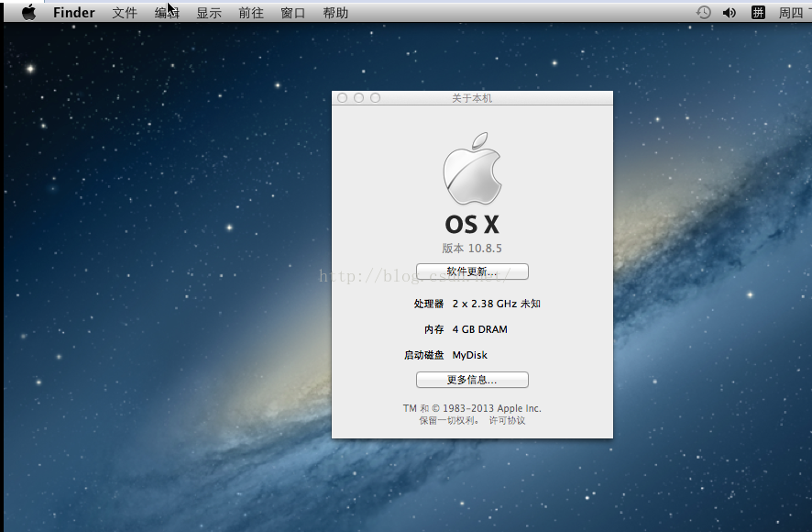Viewport: 812px width, 532px height.
Task: Open the 帮助 menu
Action: (335, 13)
